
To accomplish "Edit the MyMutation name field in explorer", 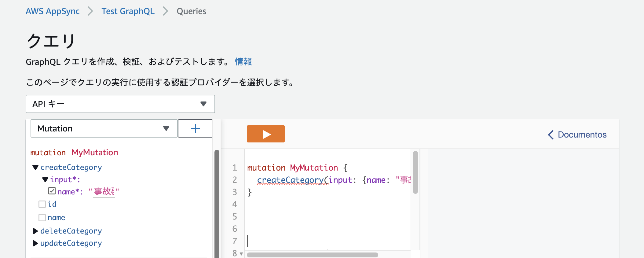I will 96,153.
